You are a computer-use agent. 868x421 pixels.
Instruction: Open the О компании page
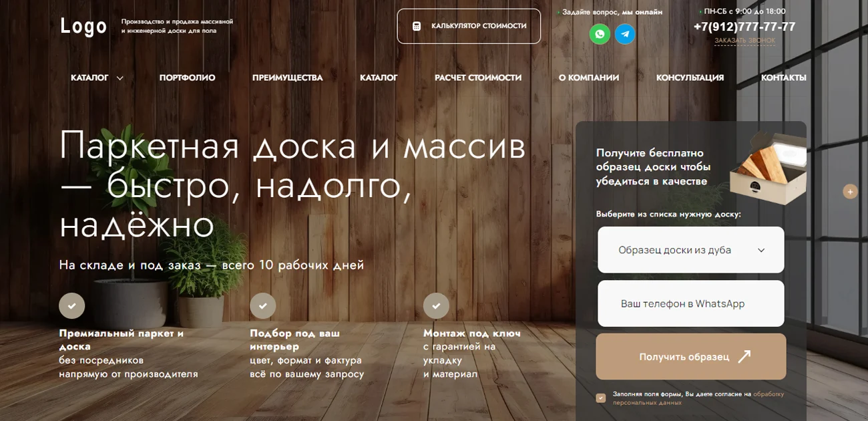(x=588, y=78)
